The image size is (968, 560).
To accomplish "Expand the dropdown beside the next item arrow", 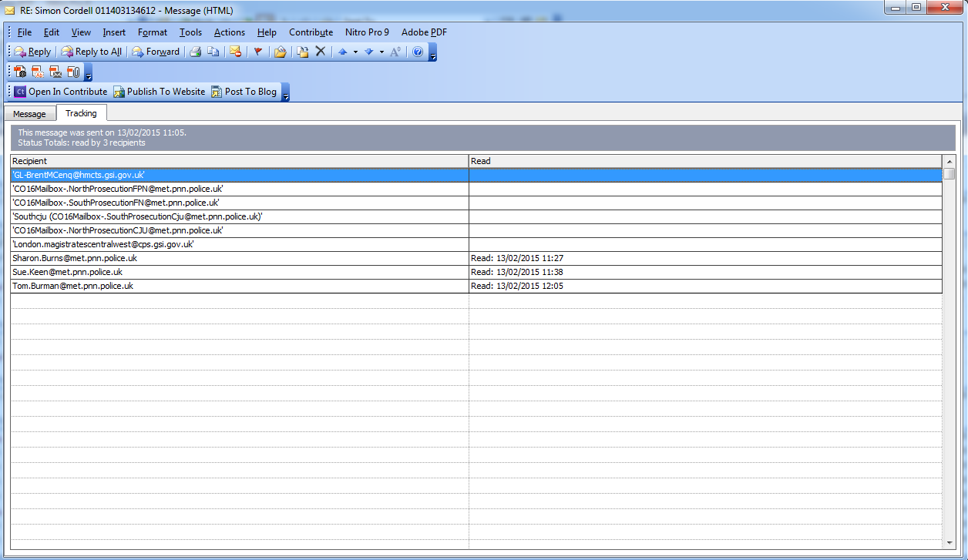I will [x=381, y=52].
